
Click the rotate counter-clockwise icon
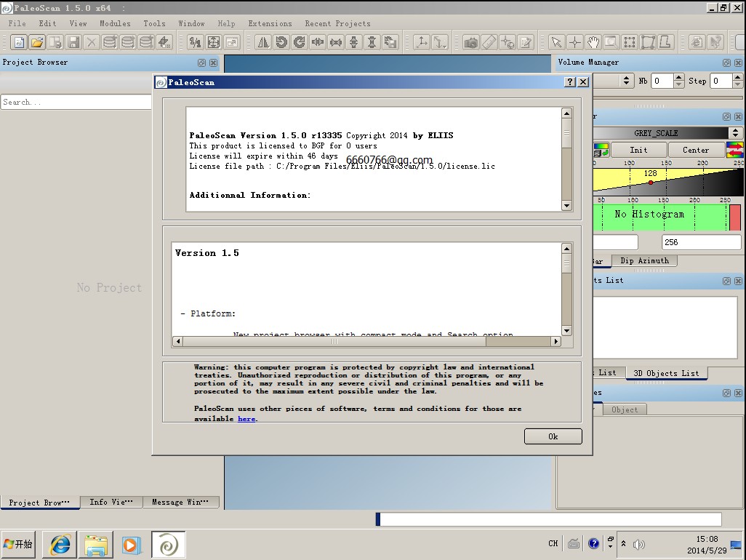coord(281,42)
